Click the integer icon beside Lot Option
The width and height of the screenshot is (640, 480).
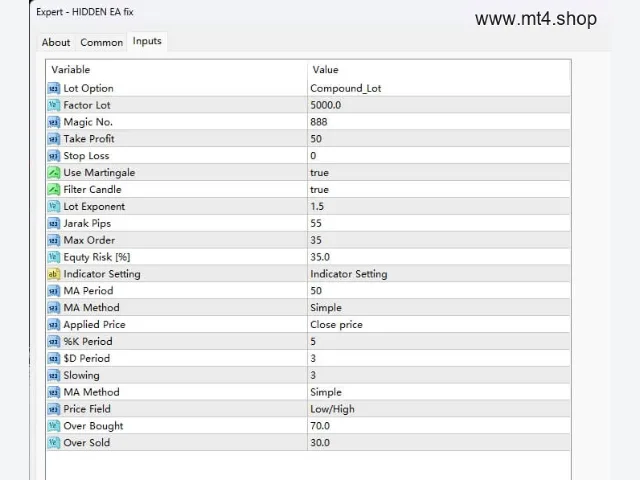point(53,88)
